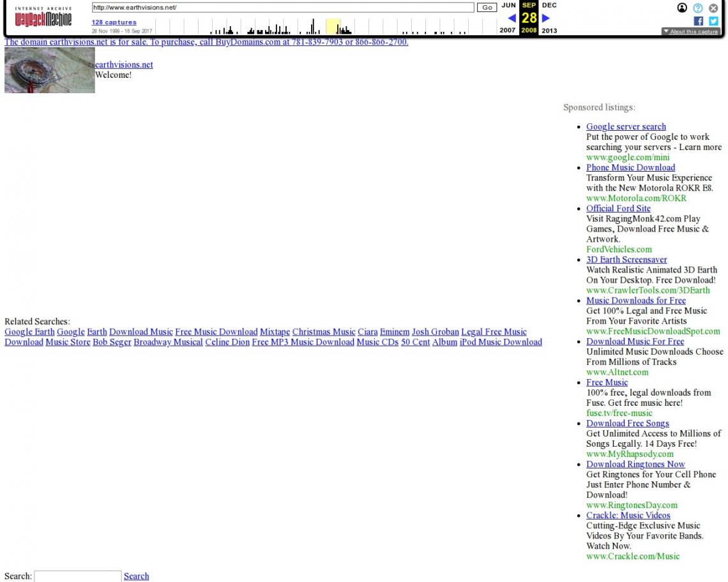Click the Christmas Music related search

tap(324, 332)
